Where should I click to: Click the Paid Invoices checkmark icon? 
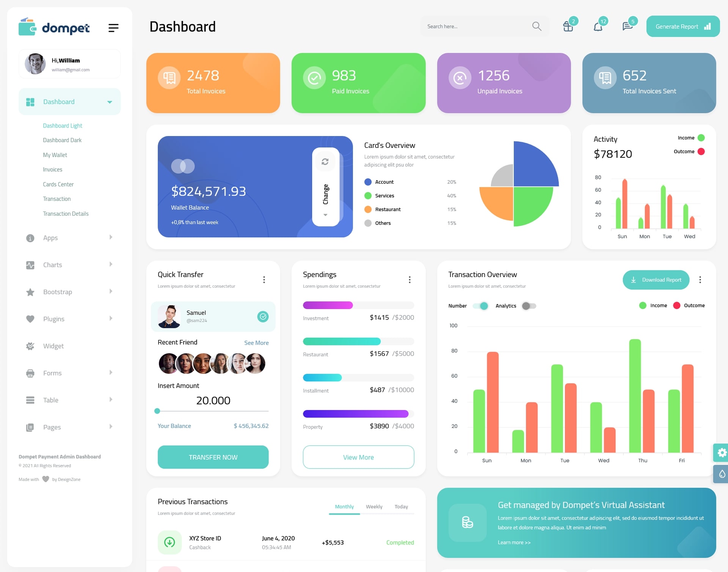point(314,78)
